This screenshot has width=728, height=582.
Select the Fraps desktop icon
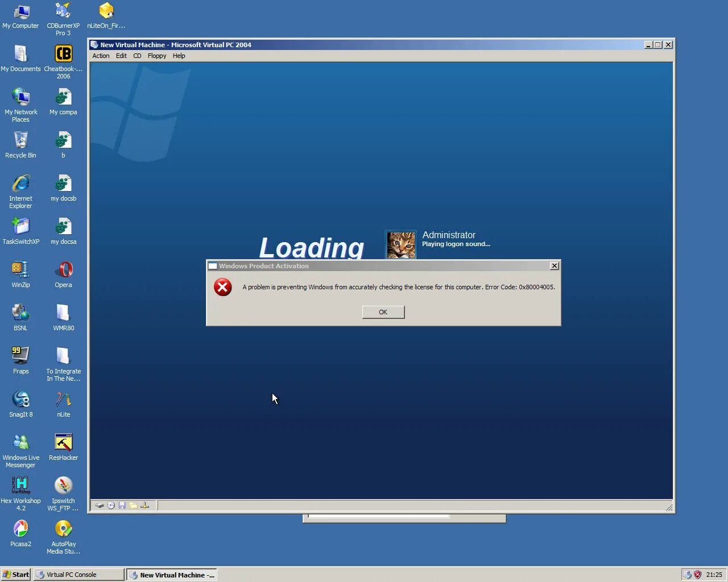20,361
